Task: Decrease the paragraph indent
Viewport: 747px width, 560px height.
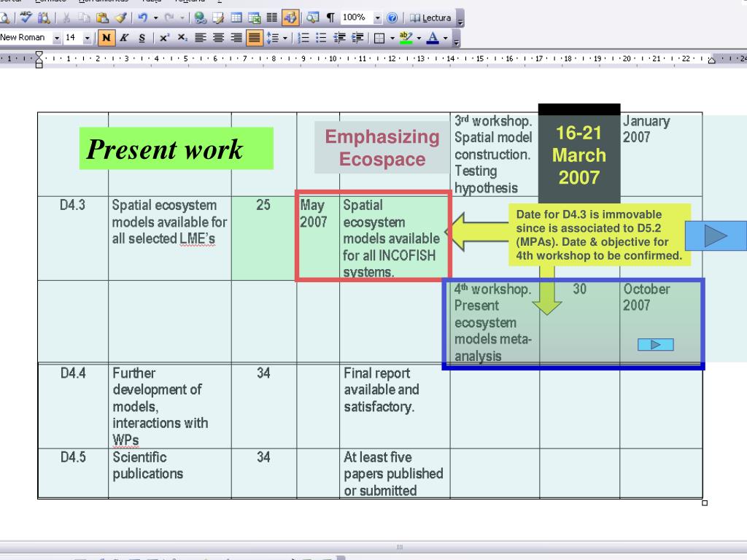Action: [x=339, y=38]
